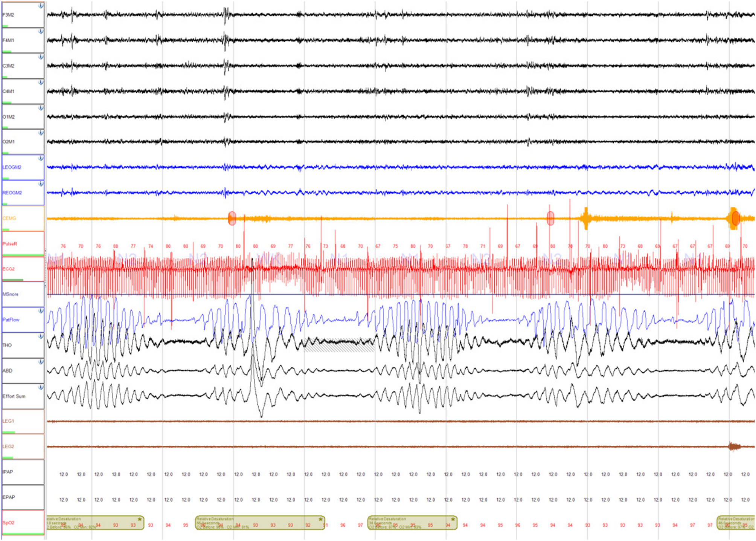Select the hatched event region on THO trace
Screen dimensions: 756x541
click(339, 345)
